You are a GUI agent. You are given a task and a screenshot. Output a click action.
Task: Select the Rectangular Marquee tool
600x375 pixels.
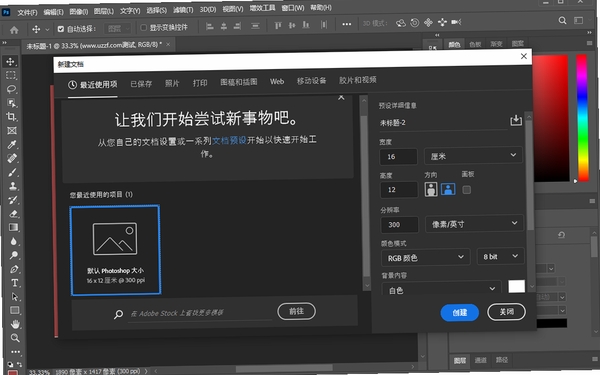click(11, 75)
